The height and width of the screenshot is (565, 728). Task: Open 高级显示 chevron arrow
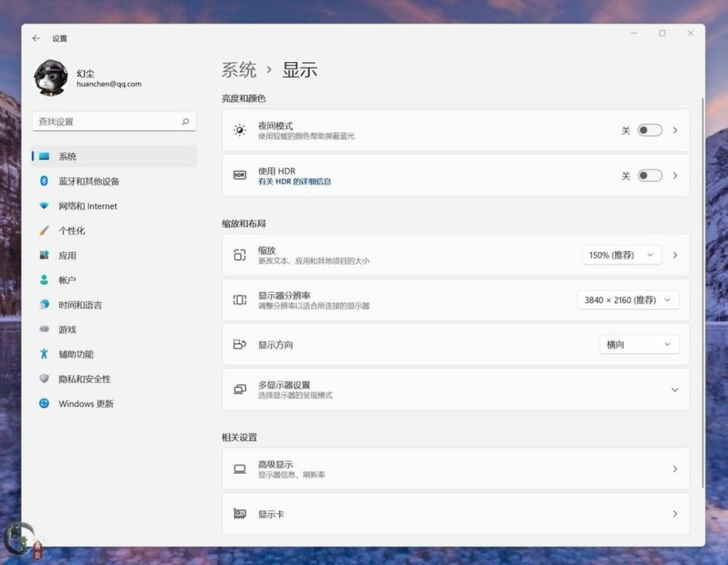pos(675,469)
